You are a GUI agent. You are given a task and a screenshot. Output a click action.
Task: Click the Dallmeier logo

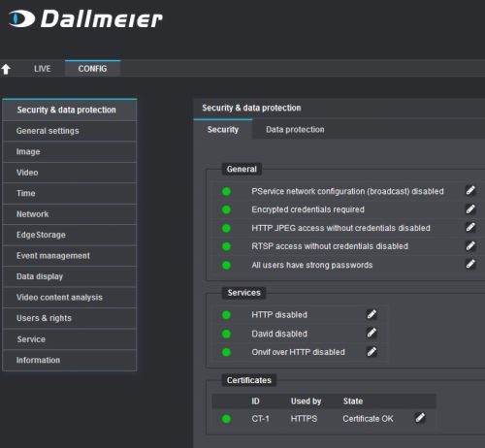click(85, 18)
